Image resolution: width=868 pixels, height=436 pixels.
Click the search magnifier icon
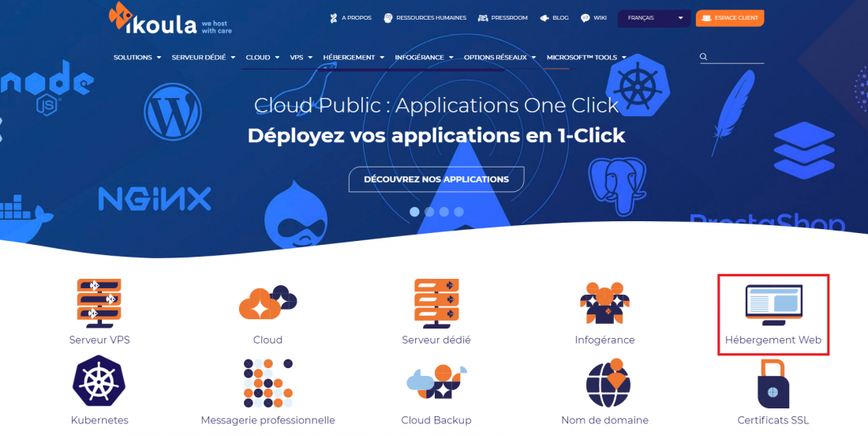(x=704, y=57)
